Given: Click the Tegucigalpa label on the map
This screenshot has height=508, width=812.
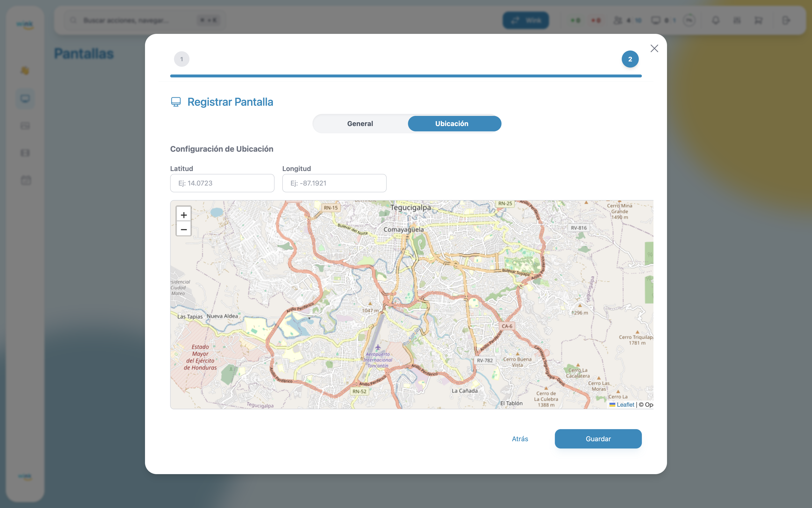Looking at the screenshot, I should 410,207.
